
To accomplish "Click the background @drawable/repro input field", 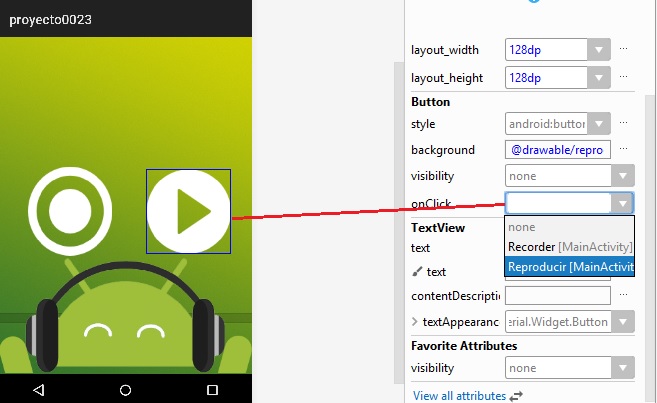I will (x=557, y=149).
